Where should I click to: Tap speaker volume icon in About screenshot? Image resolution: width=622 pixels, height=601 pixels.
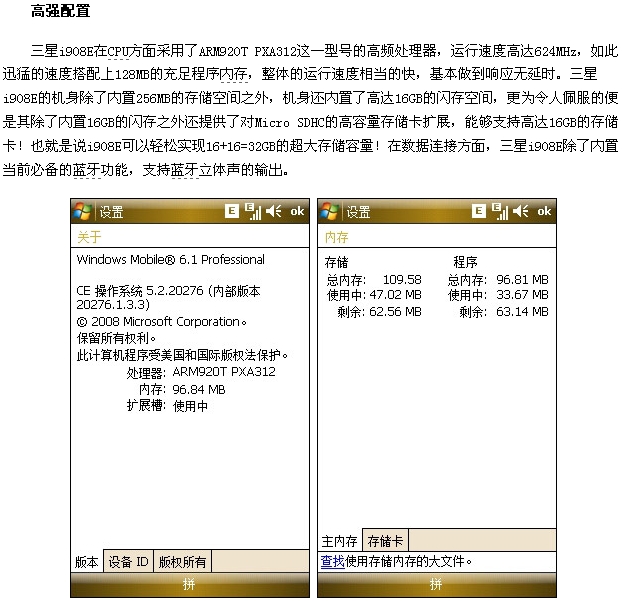tap(274, 211)
